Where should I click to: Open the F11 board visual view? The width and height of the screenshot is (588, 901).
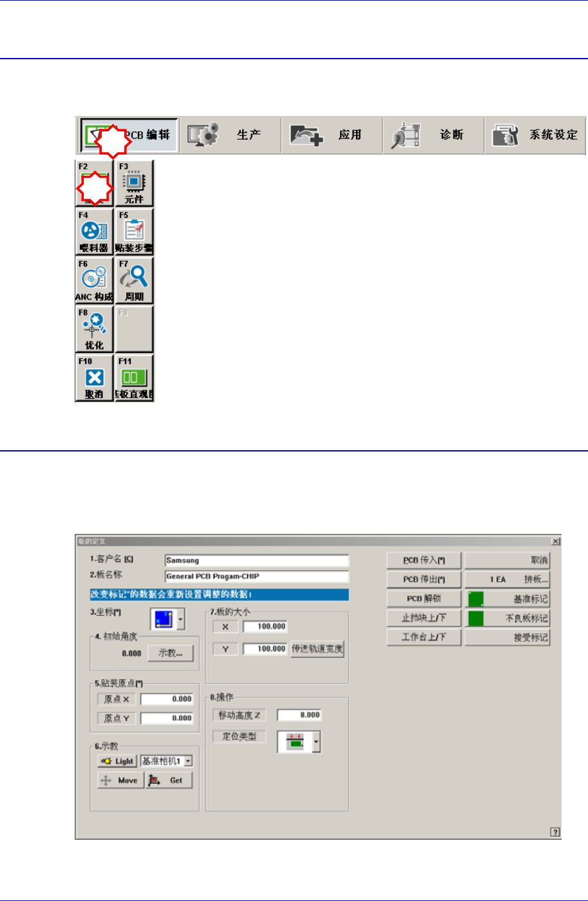[134, 378]
